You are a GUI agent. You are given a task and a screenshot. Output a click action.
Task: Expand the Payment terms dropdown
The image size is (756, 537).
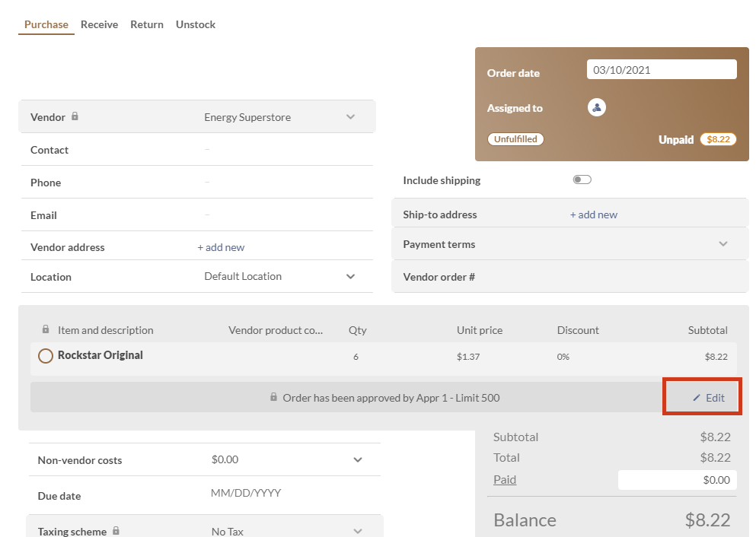pos(723,244)
